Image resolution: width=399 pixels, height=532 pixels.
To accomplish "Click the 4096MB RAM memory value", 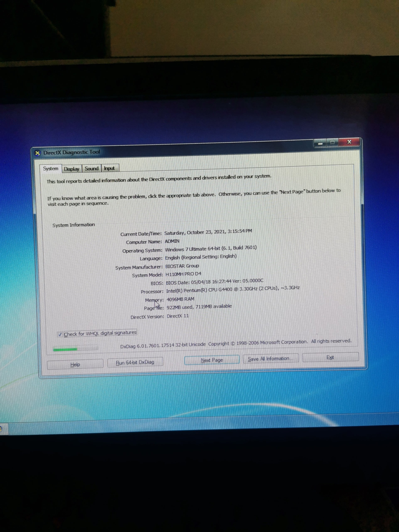I will (x=180, y=299).
